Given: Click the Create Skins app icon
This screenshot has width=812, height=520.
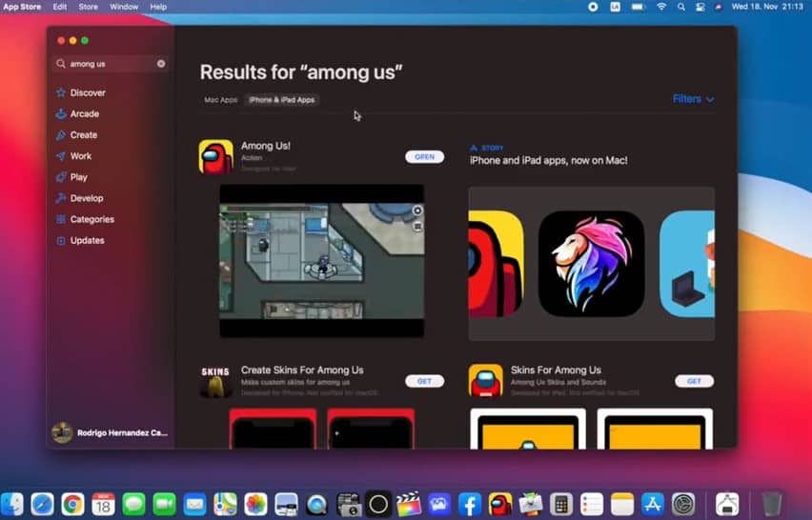Looking at the screenshot, I should coord(216,381).
